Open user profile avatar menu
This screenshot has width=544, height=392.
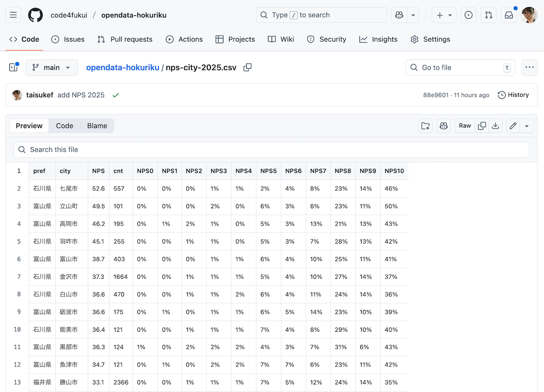pos(529,15)
